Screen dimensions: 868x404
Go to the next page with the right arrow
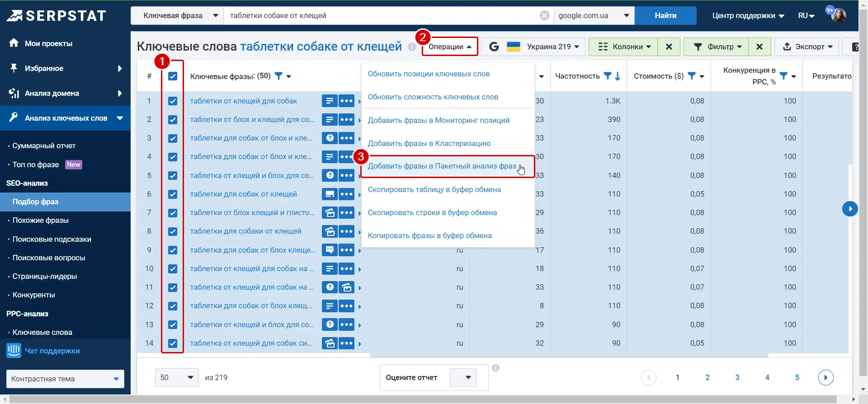tap(826, 377)
